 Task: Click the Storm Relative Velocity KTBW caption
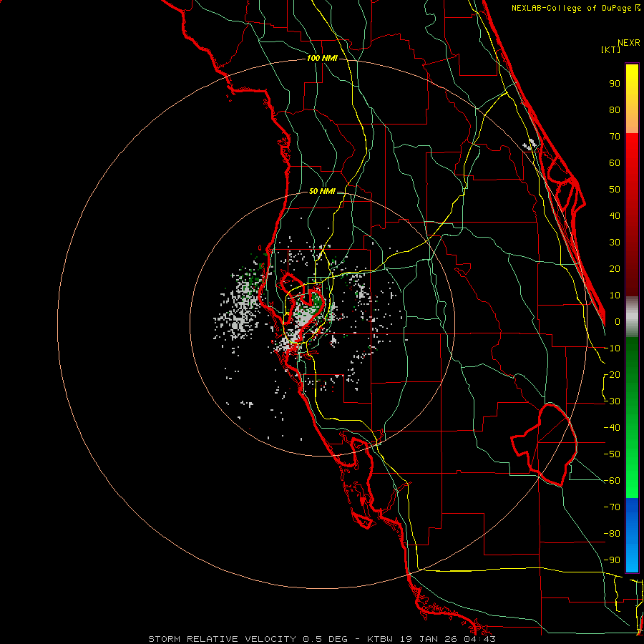(322, 639)
